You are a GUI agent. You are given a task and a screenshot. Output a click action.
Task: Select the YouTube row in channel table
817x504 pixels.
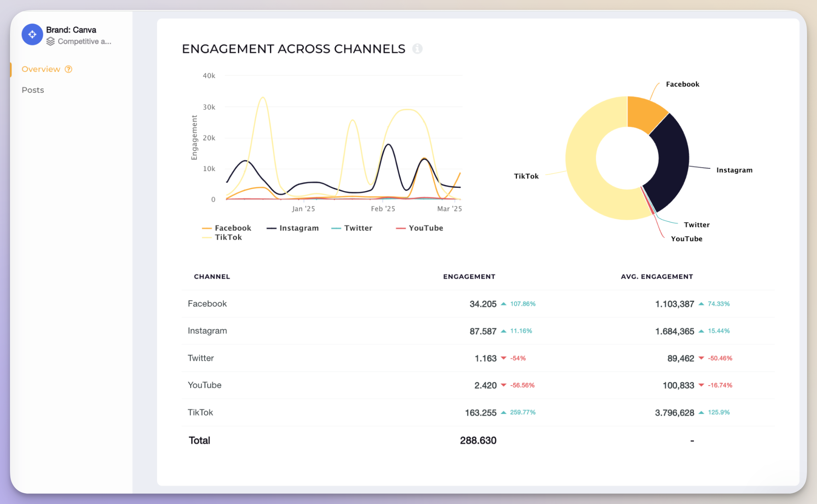(478, 385)
